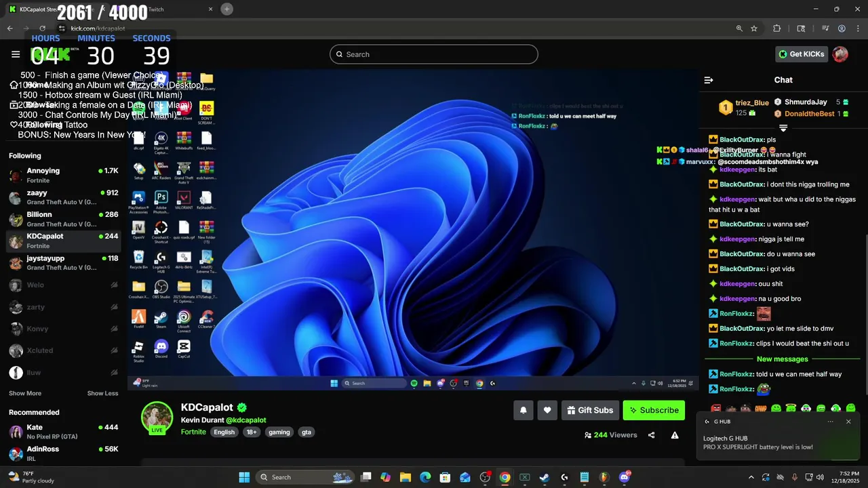Image resolution: width=868 pixels, height=488 pixels.
Task: Reload the page with the refresh icon
Action: pos(42,28)
